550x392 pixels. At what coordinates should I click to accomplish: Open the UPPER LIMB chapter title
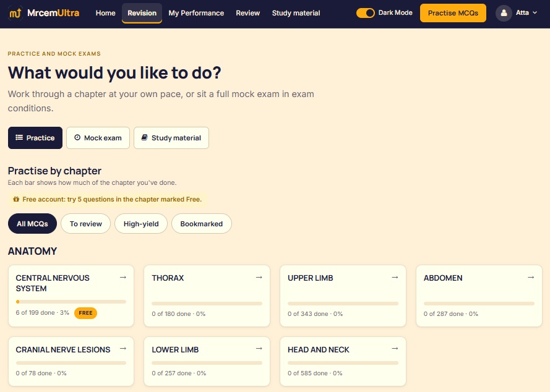[x=311, y=278]
